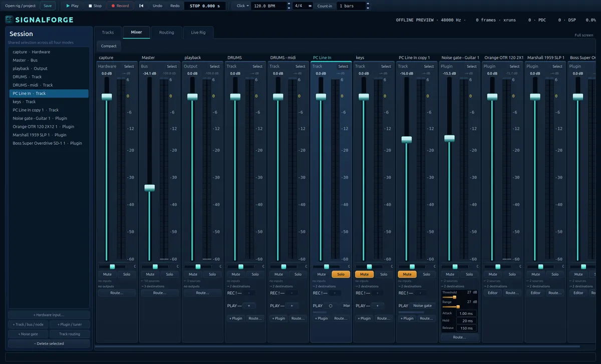Select Noise gate - Guitar 1 in session list
Image resolution: width=601 pixels, height=364 pixels.
(49, 118)
